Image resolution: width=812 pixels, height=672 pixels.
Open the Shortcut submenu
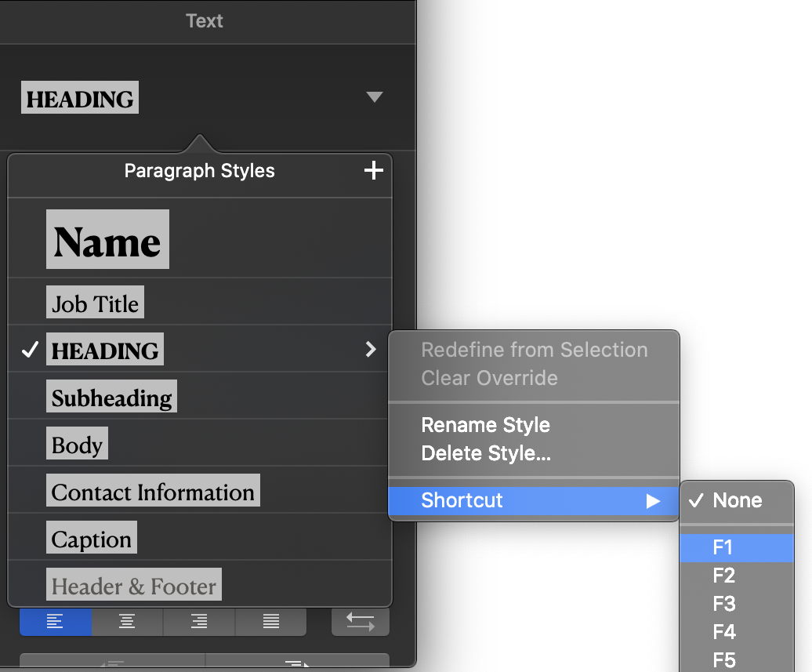point(534,500)
